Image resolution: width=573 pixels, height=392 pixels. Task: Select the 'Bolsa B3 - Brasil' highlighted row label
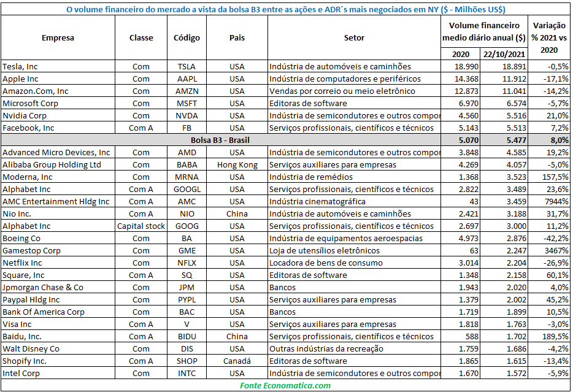220,140
